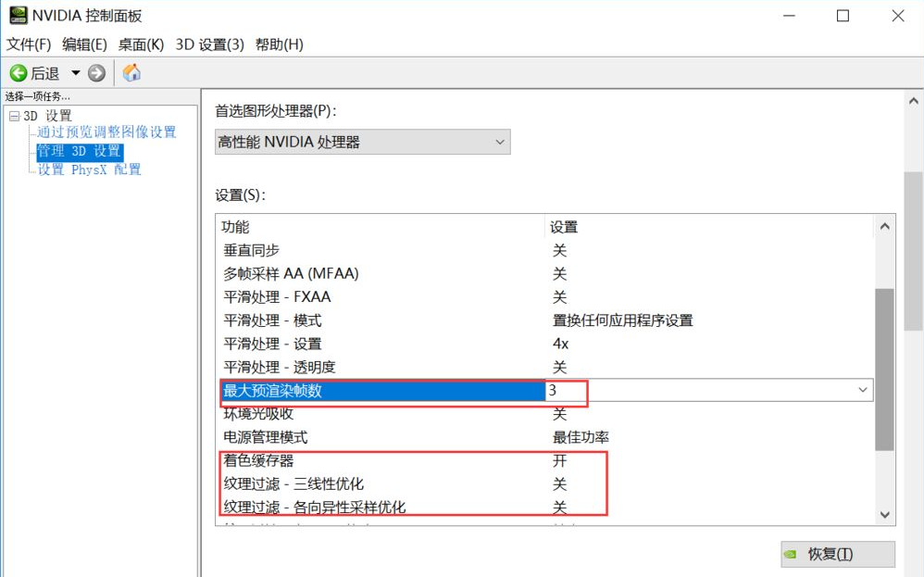This screenshot has width=924, height=577.
Task: Click the settings list scroll-up arrow
Action: pos(884,226)
